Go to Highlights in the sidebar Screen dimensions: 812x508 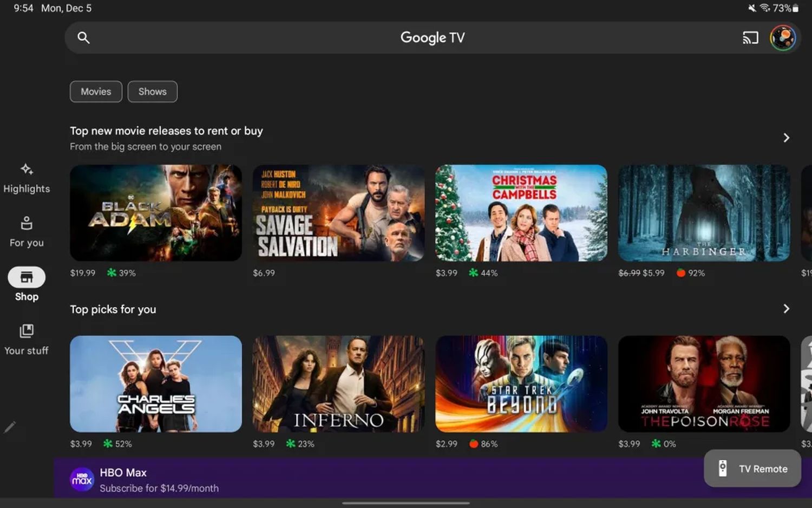27,178
